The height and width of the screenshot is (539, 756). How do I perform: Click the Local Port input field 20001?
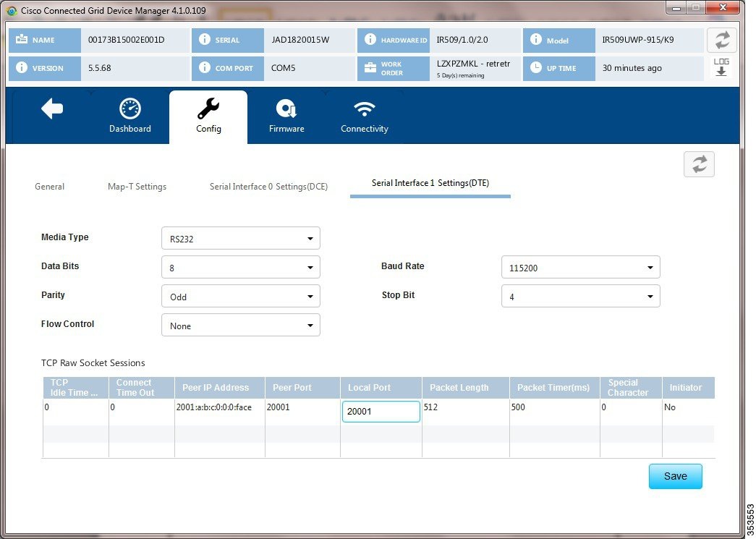point(381,412)
